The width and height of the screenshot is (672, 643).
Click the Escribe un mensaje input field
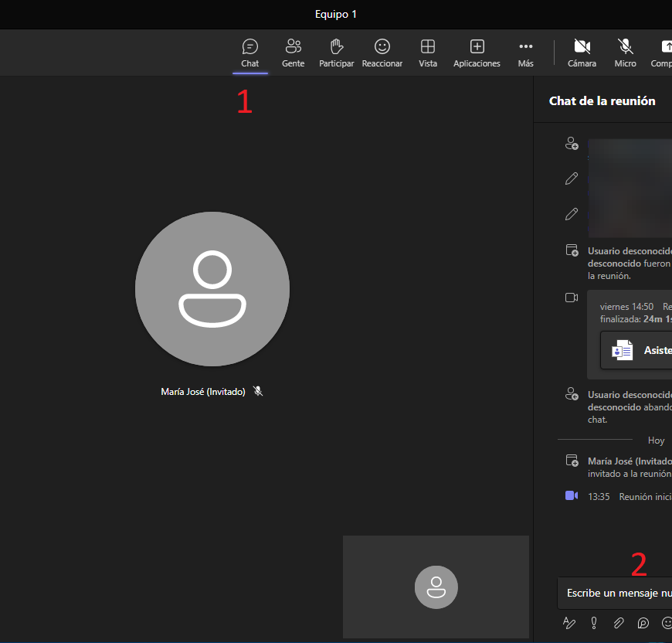tap(615, 593)
